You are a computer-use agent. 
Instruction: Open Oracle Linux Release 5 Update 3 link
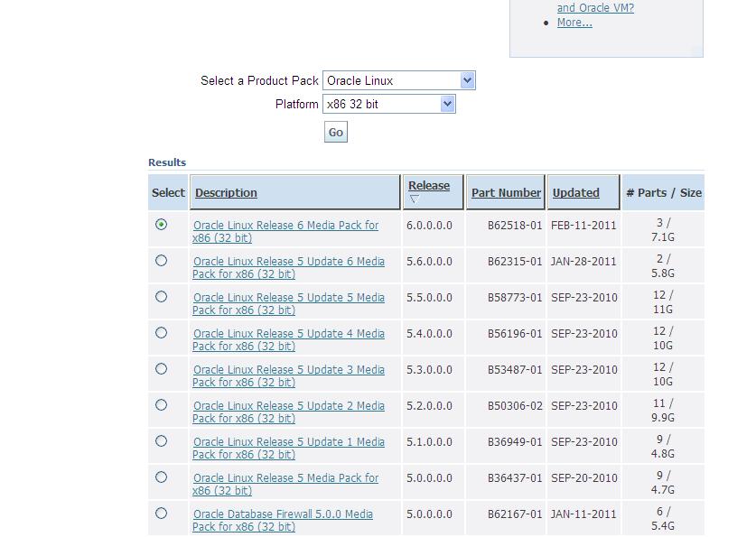(288, 375)
